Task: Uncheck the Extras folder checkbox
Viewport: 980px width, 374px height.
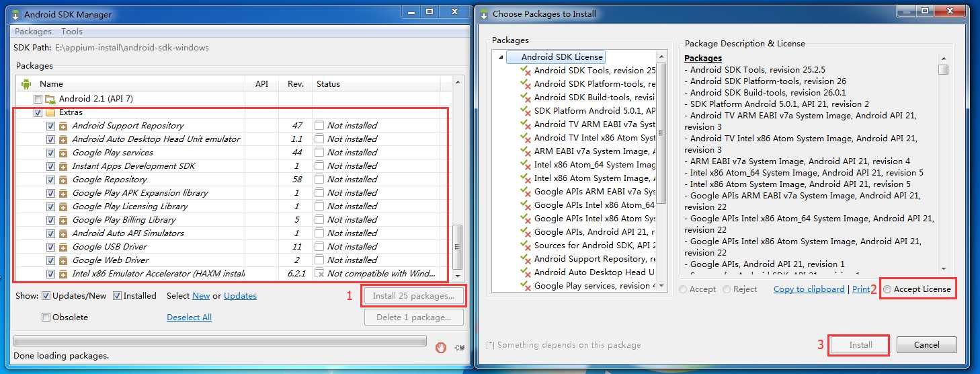Action: (38, 112)
